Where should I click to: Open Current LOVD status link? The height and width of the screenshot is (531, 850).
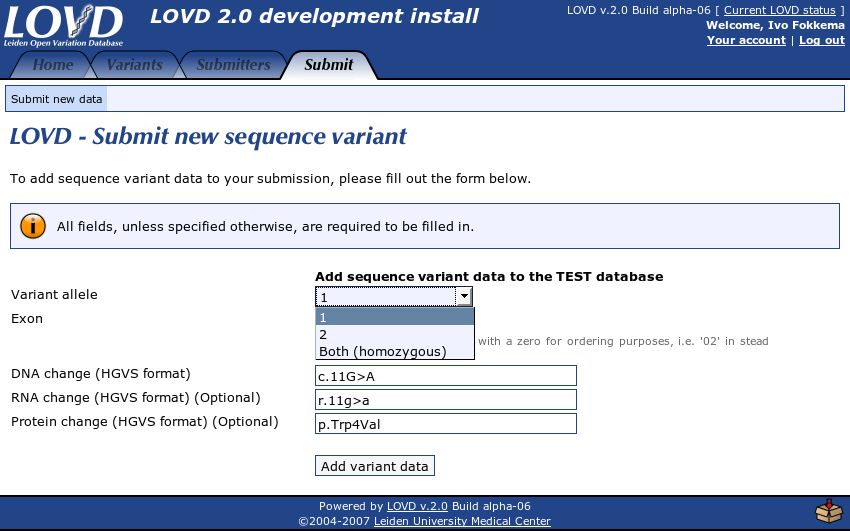coord(780,10)
